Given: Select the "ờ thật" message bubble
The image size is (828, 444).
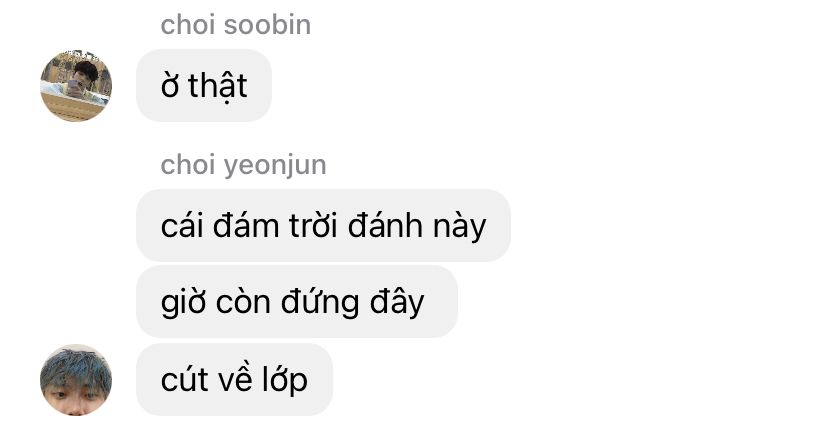Looking at the screenshot, I should click(x=204, y=86).
